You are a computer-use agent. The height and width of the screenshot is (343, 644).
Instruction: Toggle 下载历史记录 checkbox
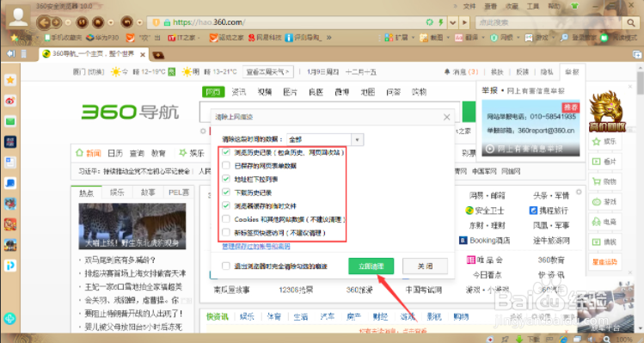point(226,193)
